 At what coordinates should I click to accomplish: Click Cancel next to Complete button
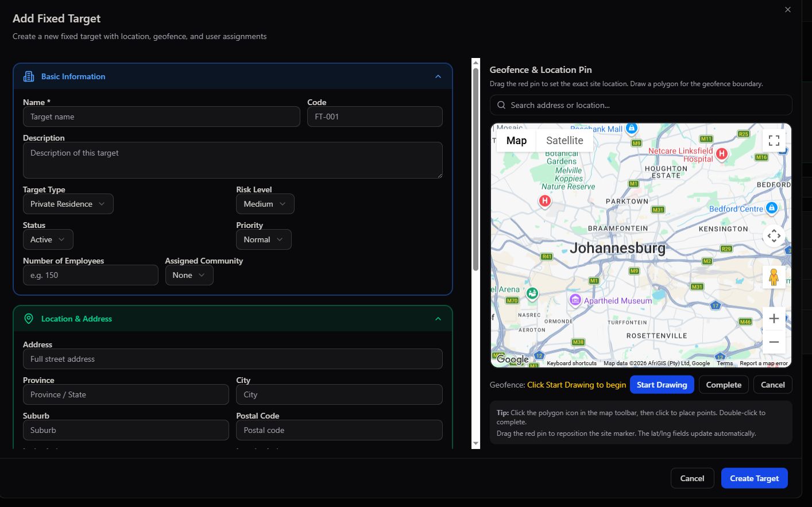772,385
